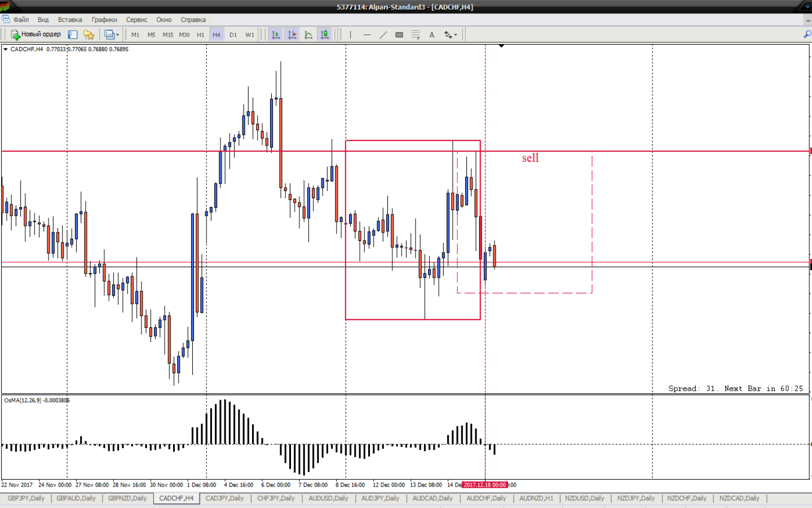
Task: Select the arrows objects tool
Action: 448,35
